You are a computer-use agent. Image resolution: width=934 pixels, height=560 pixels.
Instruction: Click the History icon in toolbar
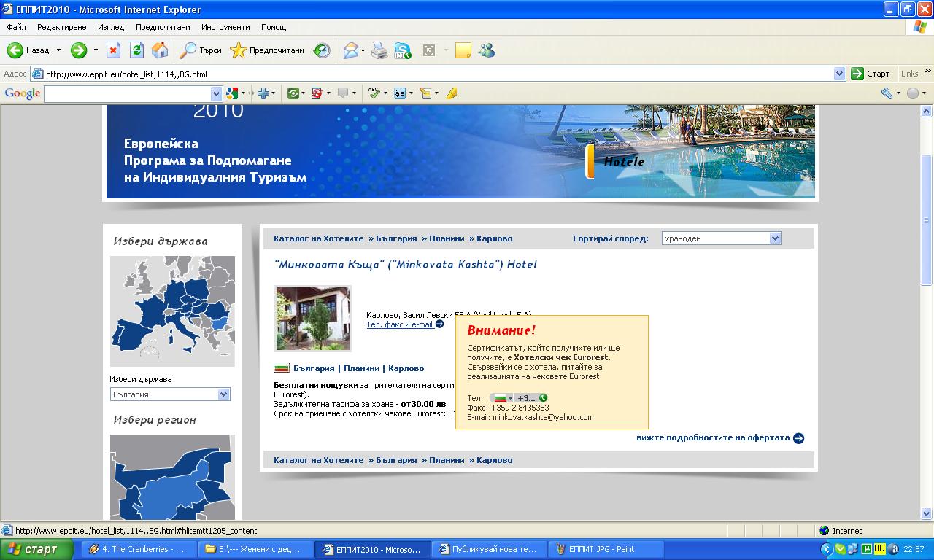pyautogui.click(x=322, y=50)
